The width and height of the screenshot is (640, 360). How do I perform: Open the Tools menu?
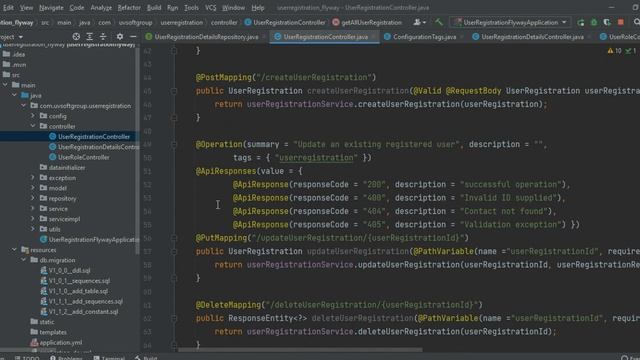(x=191, y=8)
